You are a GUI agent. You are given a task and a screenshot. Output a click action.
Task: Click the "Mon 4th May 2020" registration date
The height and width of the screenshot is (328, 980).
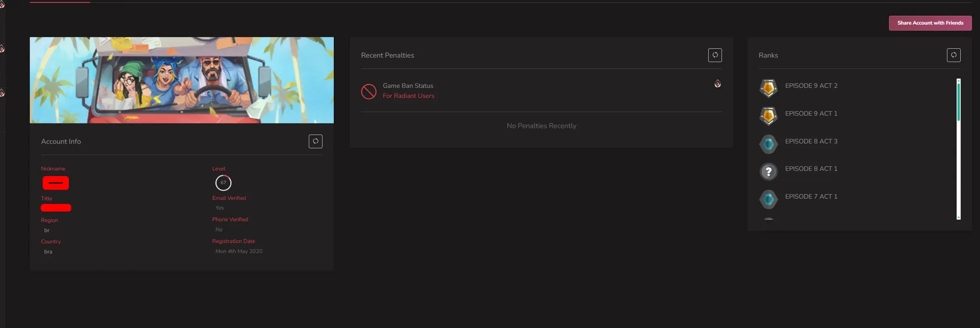tap(239, 251)
